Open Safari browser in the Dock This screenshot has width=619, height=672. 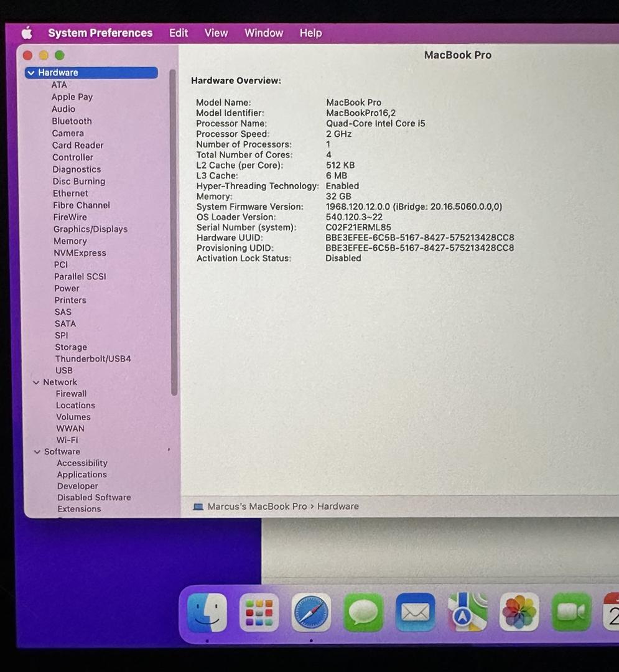pyautogui.click(x=311, y=612)
